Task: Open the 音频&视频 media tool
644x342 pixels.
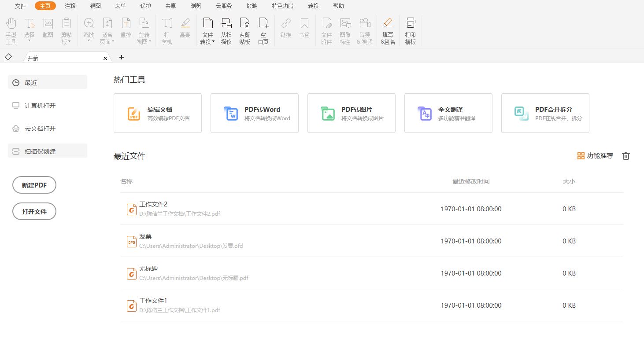Action: point(364,30)
